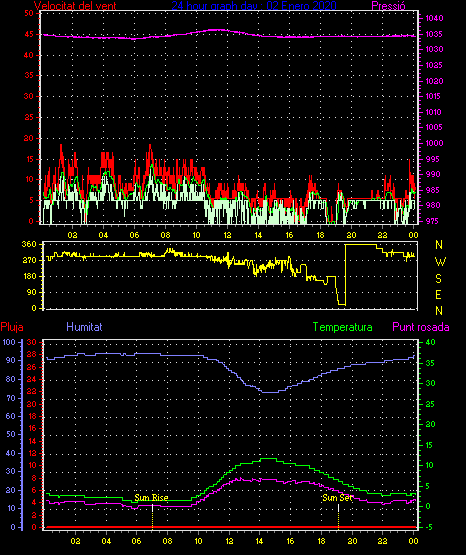
Task: Select the '1000' pressure axis value
Action: [x=434, y=143]
